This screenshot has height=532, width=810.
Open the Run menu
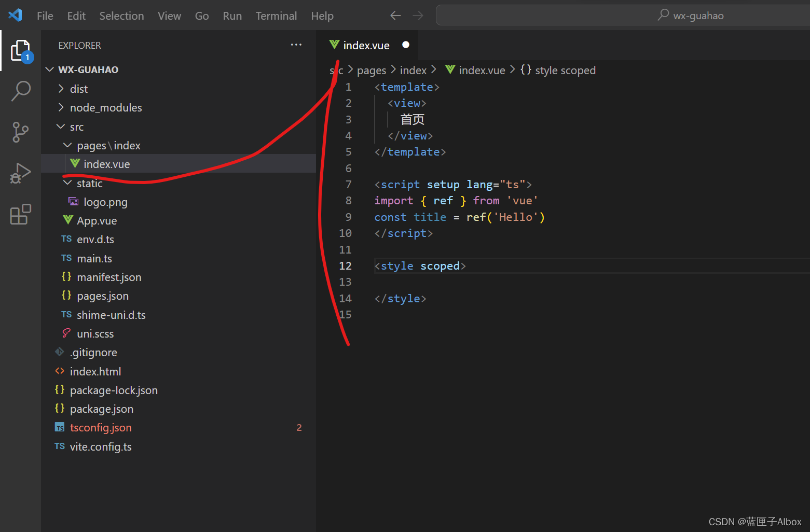pyautogui.click(x=232, y=16)
